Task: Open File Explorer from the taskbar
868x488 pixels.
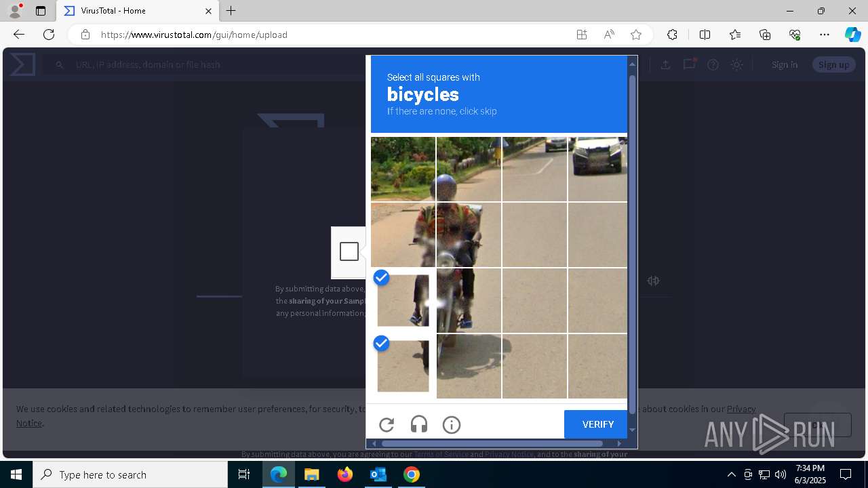Action: (312, 474)
